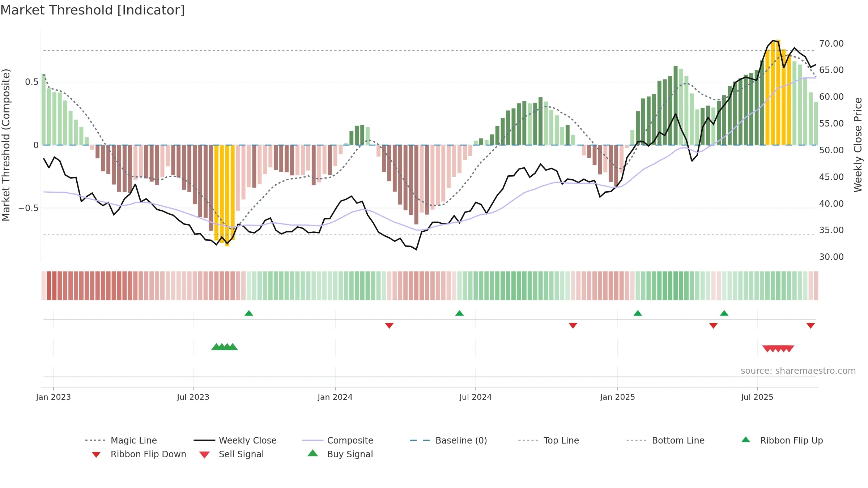Click the Market Threshold [Indicator] chart title
868x488 pixels.
[93, 10]
